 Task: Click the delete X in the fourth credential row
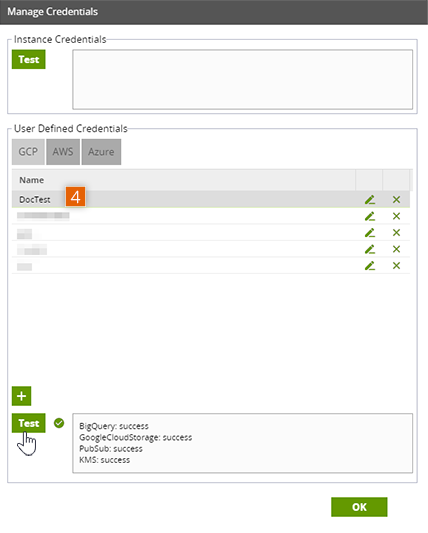point(396,249)
